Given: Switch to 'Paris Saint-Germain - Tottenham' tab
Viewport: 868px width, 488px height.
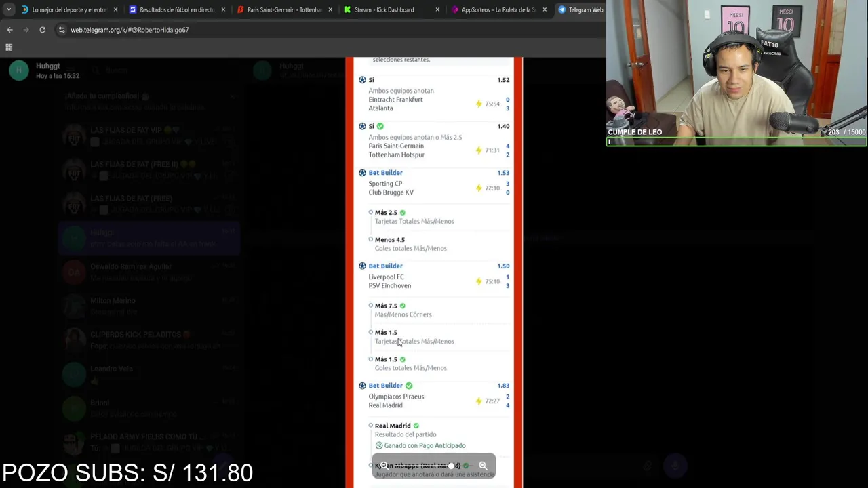Looking at the screenshot, I should point(283,9).
